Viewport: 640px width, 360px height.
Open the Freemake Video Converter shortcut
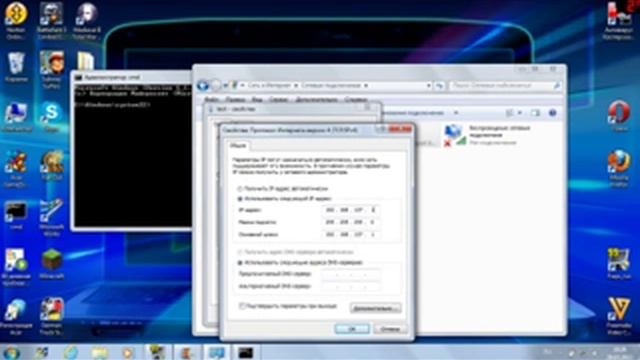coord(619,315)
